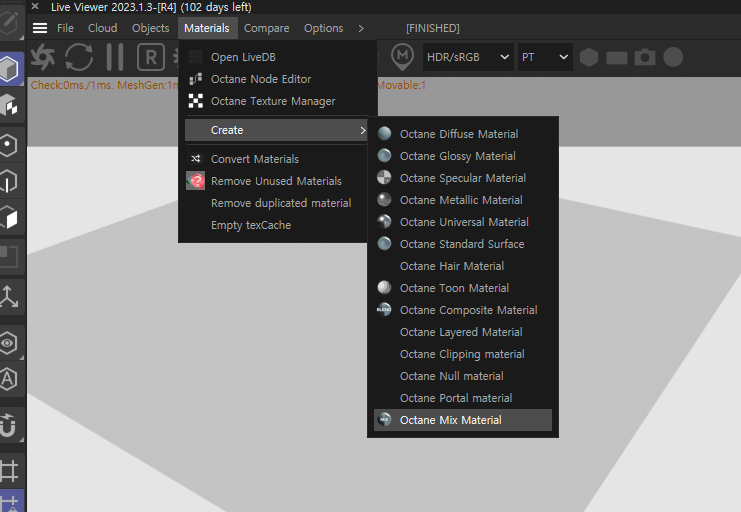Click the eye hexagon viewport solo icon
This screenshot has width=741, height=512.
pos(9,343)
